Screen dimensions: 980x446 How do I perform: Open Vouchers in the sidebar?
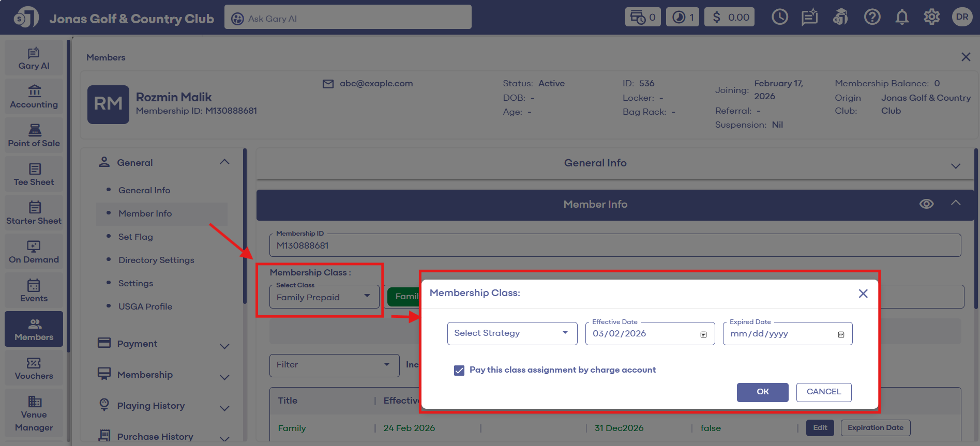click(34, 368)
